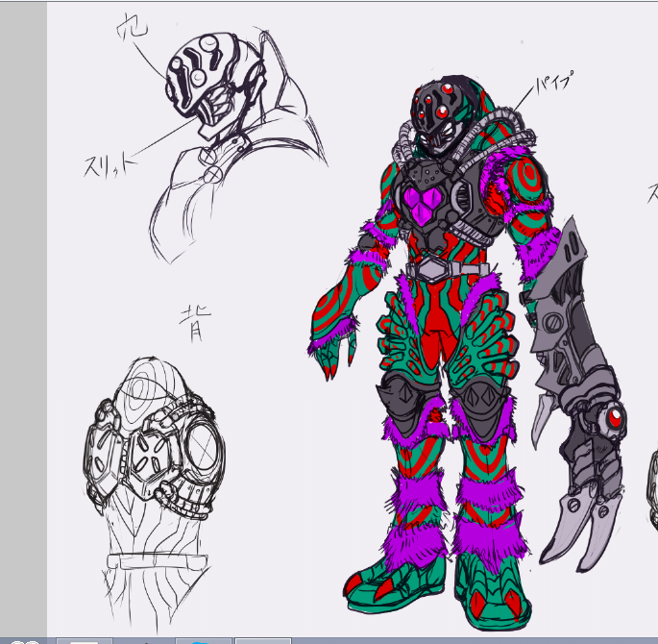Click the red orb on the mechanical claw arm
The height and width of the screenshot is (644, 658).
tap(615, 418)
